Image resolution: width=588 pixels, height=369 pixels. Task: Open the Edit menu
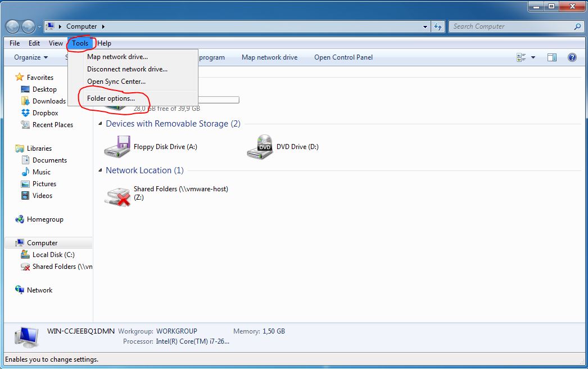[34, 43]
